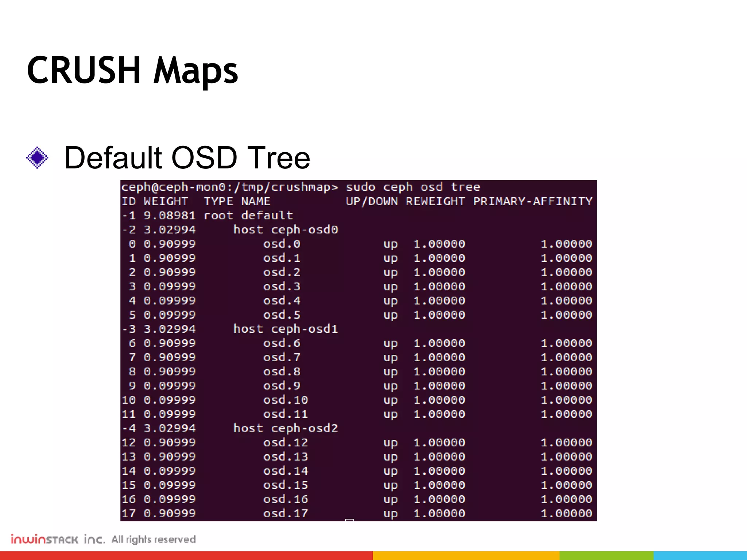
Task: Click the purple diamond bullet icon
Action: [37, 157]
